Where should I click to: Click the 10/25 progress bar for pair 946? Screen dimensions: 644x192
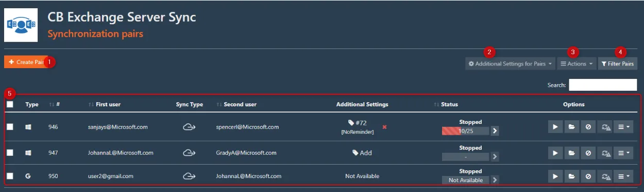[x=465, y=131]
